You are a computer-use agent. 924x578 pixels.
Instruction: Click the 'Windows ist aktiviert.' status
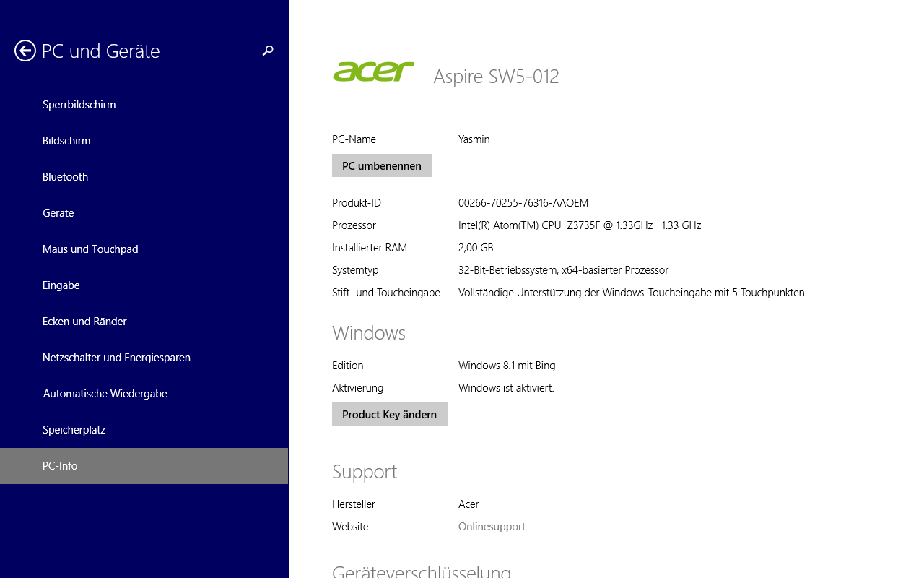point(506,388)
